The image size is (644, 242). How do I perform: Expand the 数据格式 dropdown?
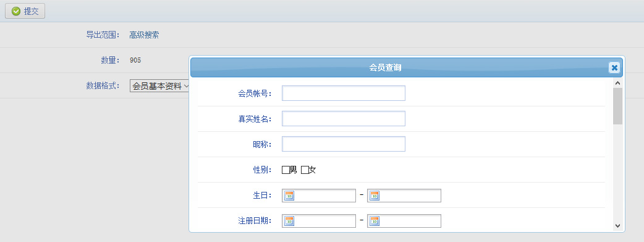click(159, 86)
